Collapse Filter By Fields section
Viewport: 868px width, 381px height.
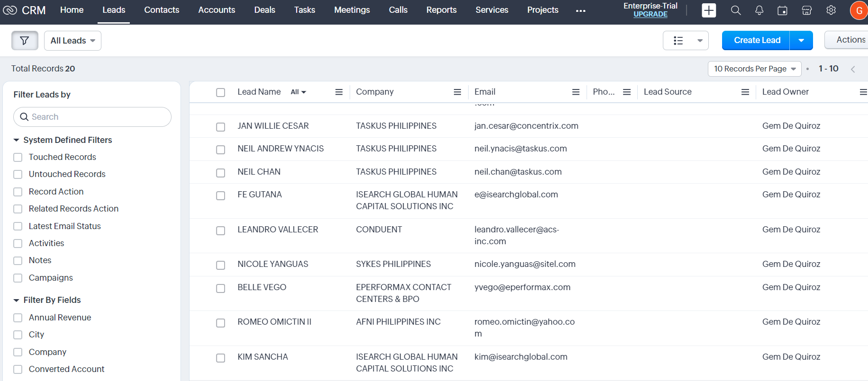[x=16, y=300]
